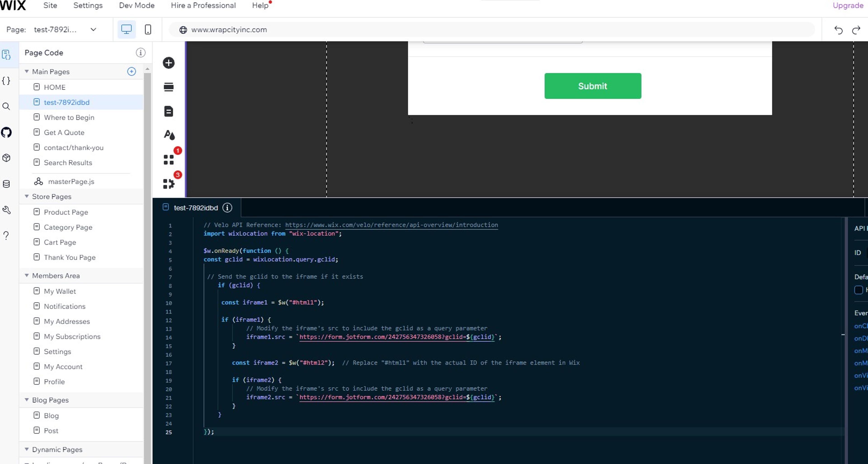Open the Search icon in the code sidebar
Image resolution: width=868 pixels, height=464 pixels.
pos(6,107)
